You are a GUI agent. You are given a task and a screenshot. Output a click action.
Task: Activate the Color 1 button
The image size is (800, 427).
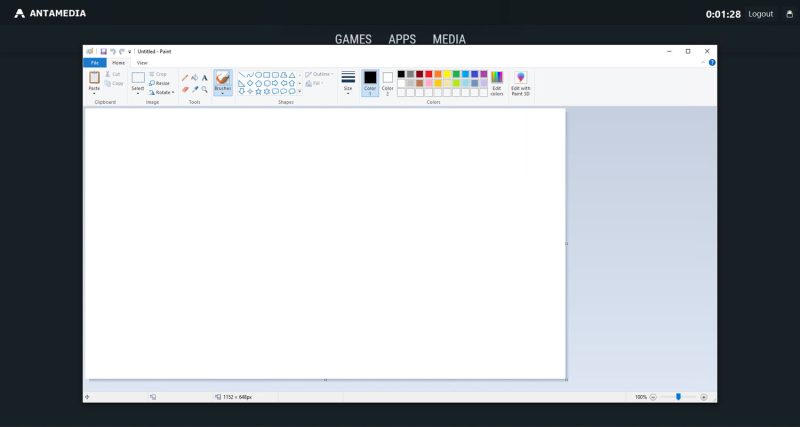[x=370, y=83]
